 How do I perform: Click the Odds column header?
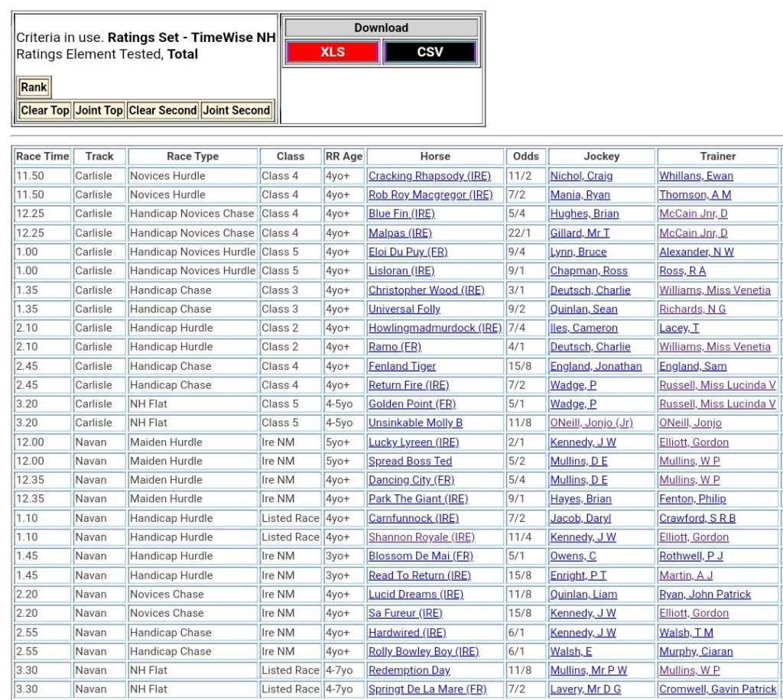click(x=525, y=156)
